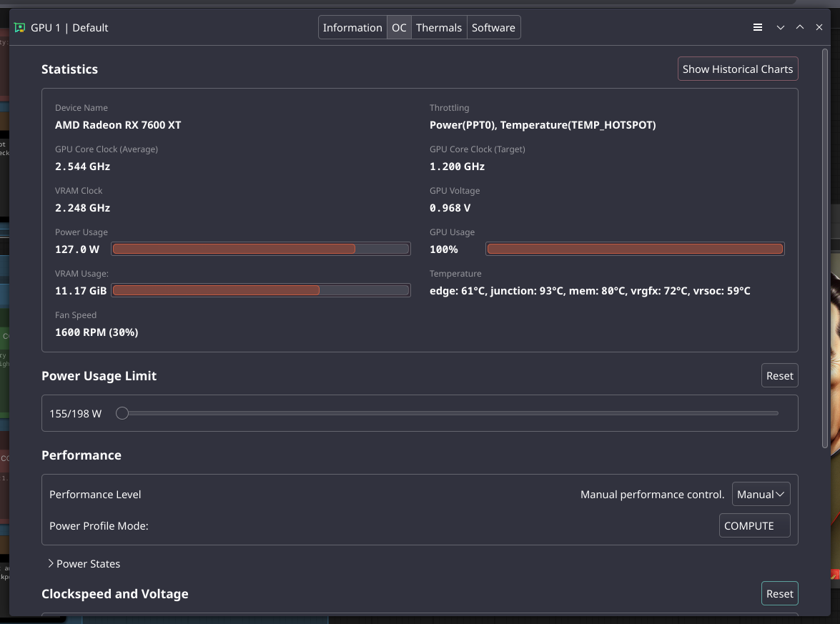Open the Manual performance level dropdown
Viewport: 840px width, 624px height.
pos(761,495)
